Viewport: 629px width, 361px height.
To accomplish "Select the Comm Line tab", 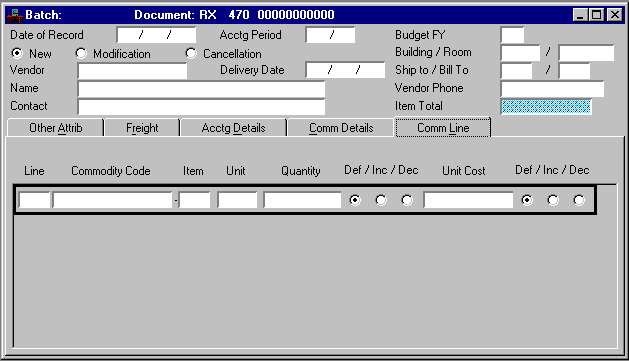I will (x=443, y=128).
